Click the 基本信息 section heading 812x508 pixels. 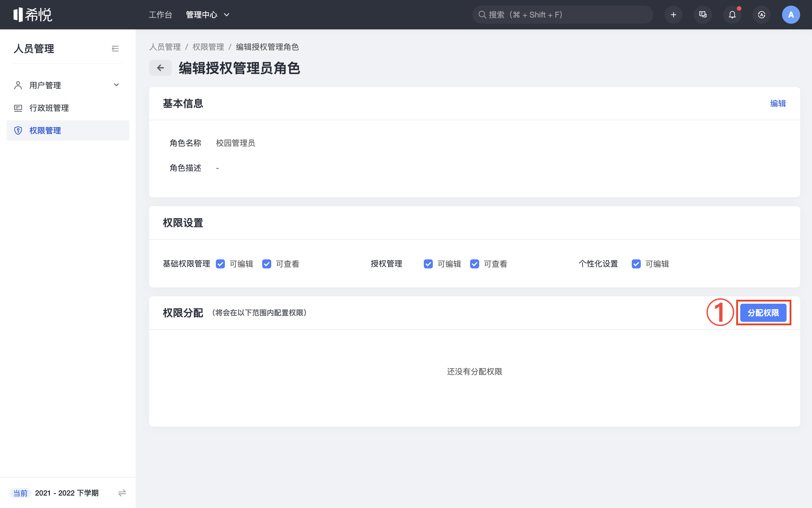tap(183, 103)
